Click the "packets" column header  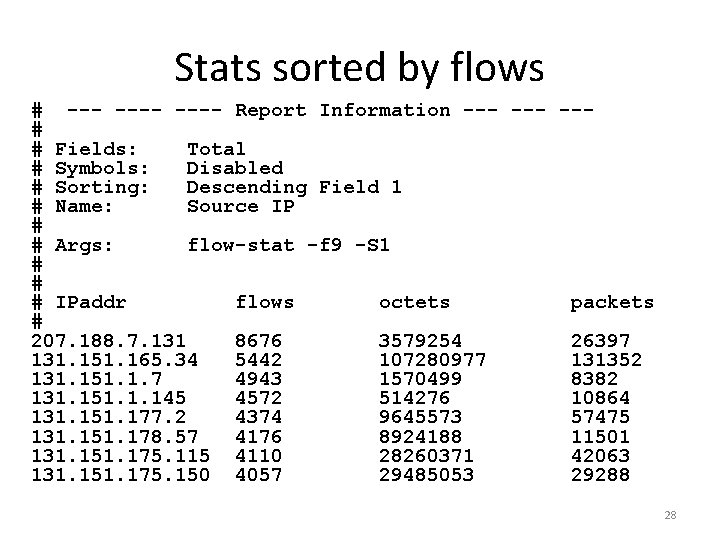(611, 302)
